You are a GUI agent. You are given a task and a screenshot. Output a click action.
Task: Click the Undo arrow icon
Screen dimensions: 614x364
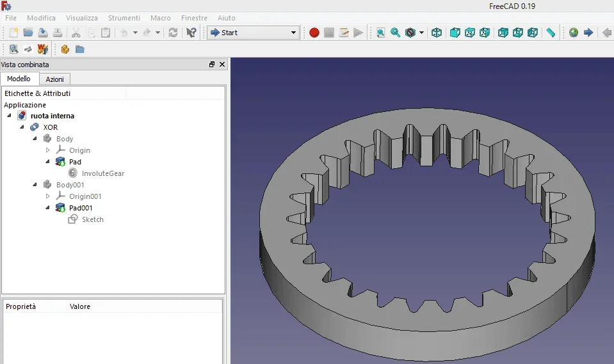[124, 33]
